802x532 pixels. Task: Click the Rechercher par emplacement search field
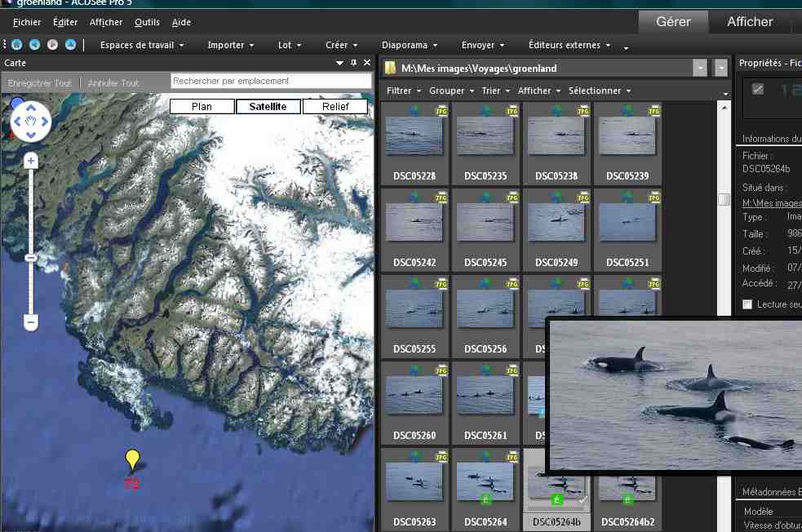(x=271, y=81)
